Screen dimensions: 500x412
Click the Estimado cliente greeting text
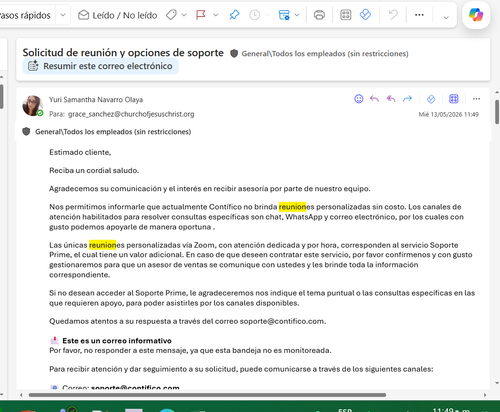(80, 152)
